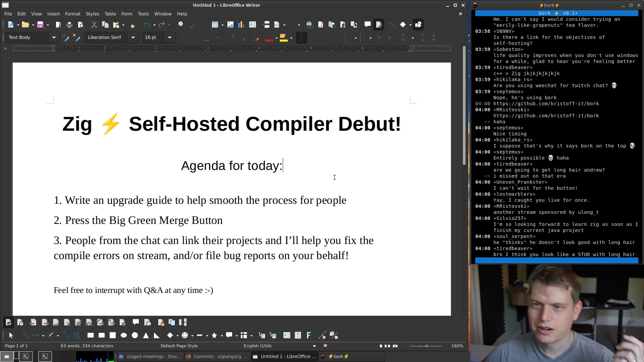This screenshot has width=644, height=362.
Task: Click the Insert Chart icon
Action: coord(241,25)
